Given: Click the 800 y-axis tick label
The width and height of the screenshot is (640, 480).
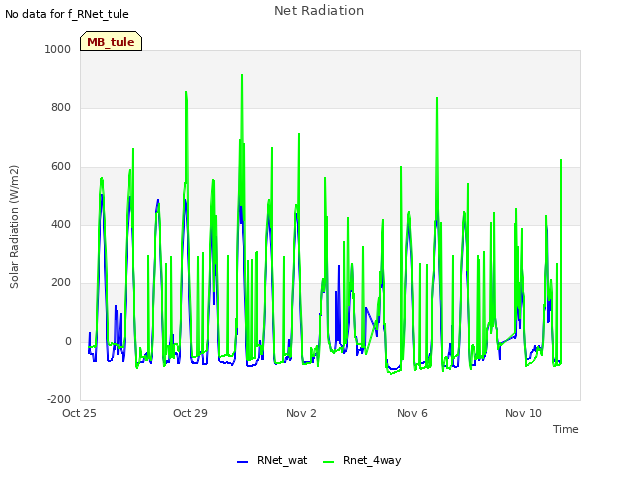Looking at the screenshot, I should tap(61, 107).
